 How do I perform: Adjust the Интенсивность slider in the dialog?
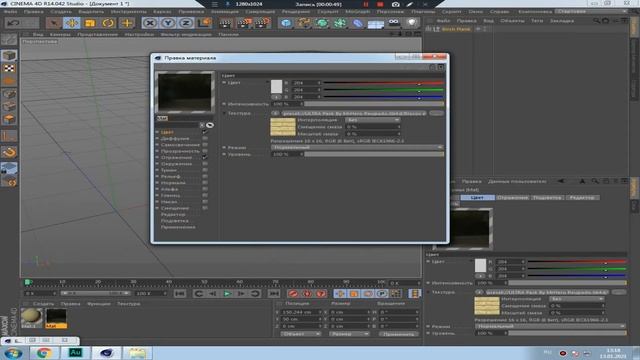(x=374, y=104)
